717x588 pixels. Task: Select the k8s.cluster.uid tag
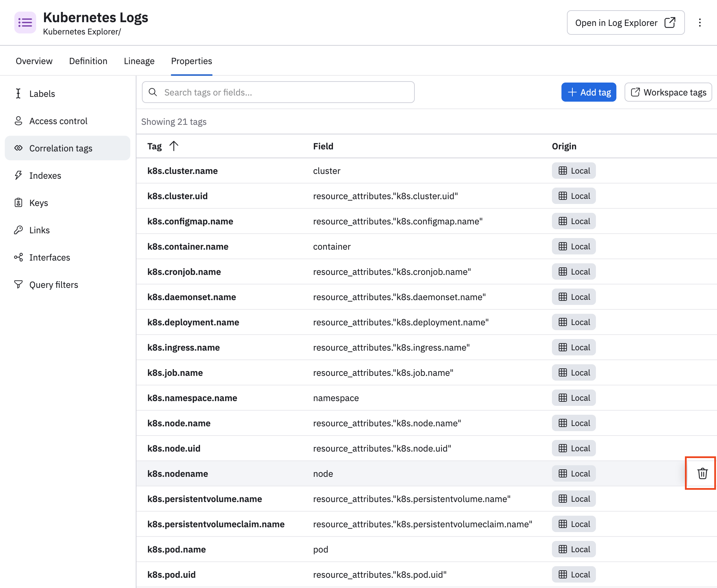[177, 196]
